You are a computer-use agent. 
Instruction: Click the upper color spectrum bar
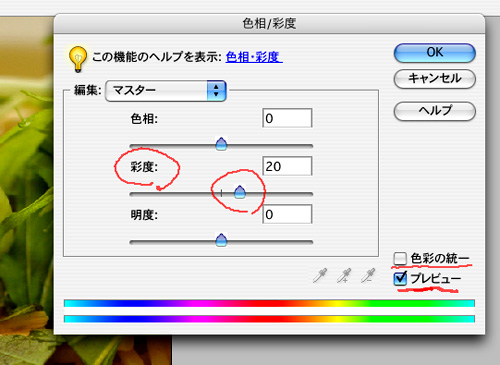tap(269, 303)
